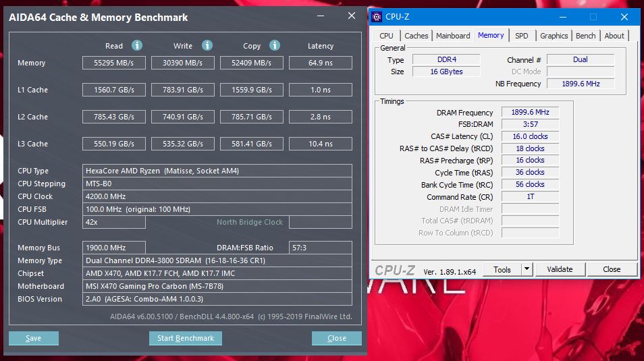Switch to the CPU tab in CPU-Z
The image size is (644, 361).
(386, 36)
